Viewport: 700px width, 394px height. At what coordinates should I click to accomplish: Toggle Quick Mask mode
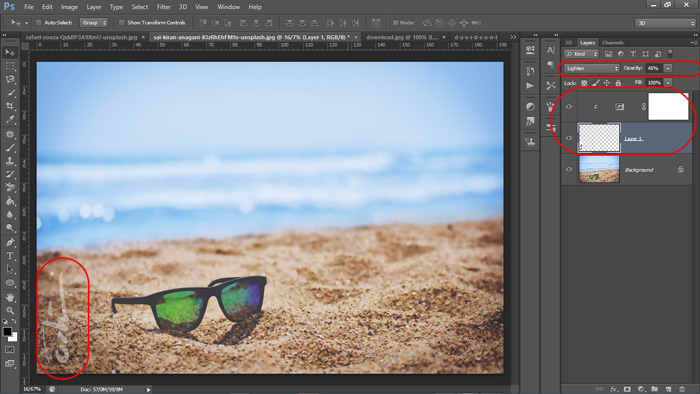tap(10, 349)
